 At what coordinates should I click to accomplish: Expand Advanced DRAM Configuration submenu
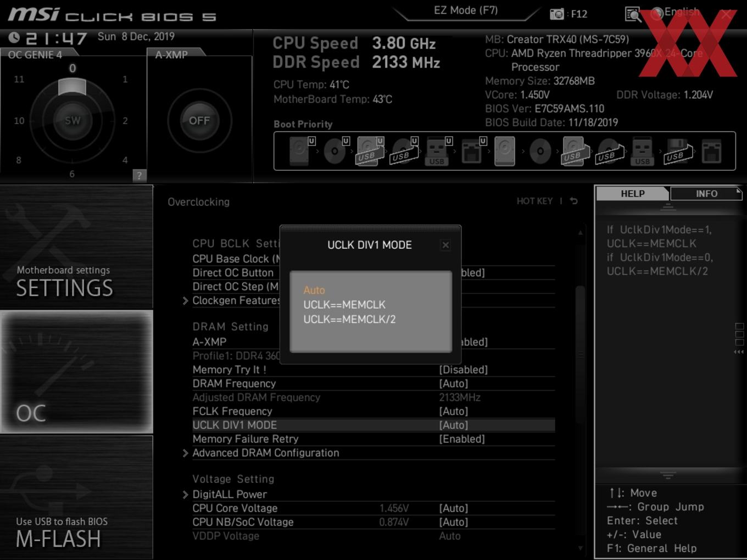pyautogui.click(x=261, y=453)
